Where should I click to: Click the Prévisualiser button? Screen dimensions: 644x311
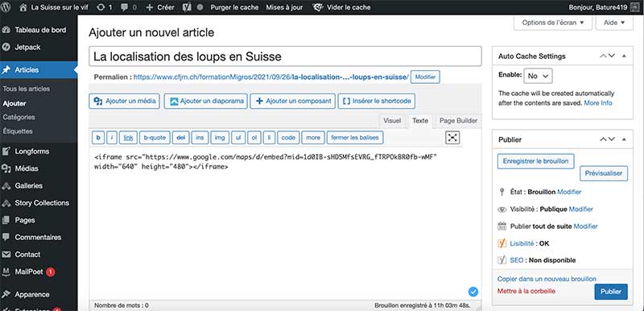(x=604, y=173)
